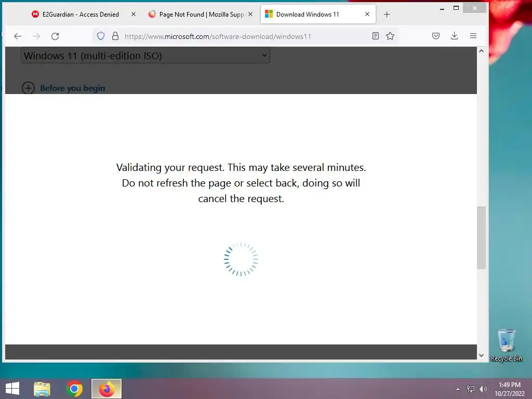The height and width of the screenshot is (399, 532).
Task: Open the tracking protection shield icon
Action: [101, 36]
